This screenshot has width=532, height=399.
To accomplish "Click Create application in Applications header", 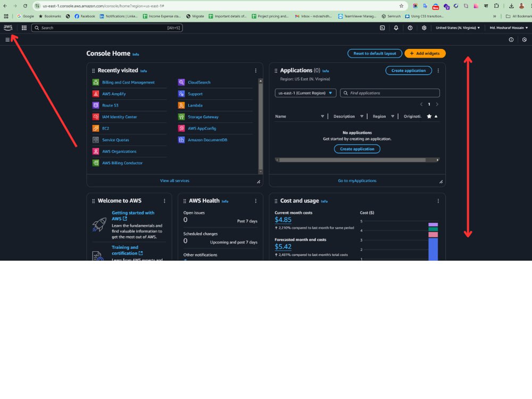I will pyautogui.click(x=409, y=71).
